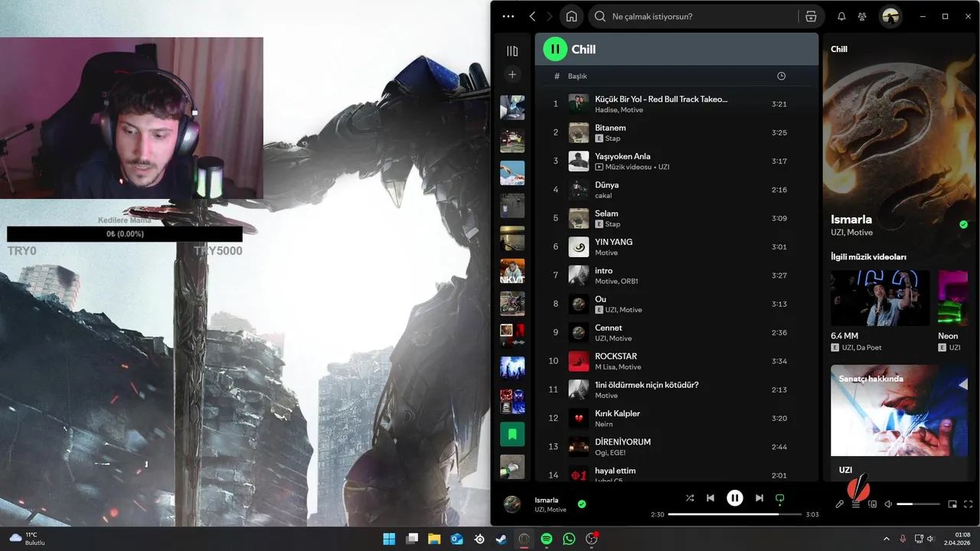Click album art thumbnail of 'ROCKSTAR'

[579, 361]
